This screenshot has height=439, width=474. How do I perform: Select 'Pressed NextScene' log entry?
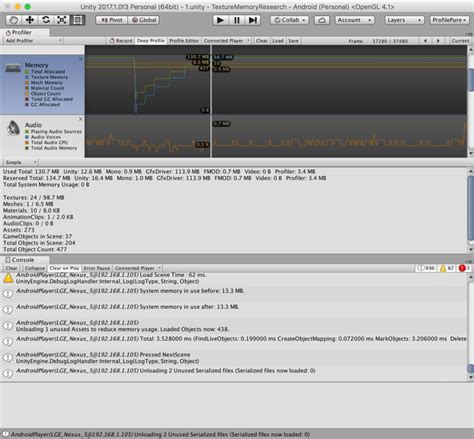(234, 358)
